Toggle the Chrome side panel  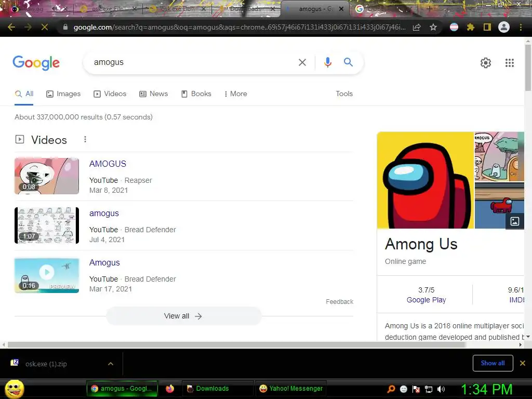click(x=487, y=27)
